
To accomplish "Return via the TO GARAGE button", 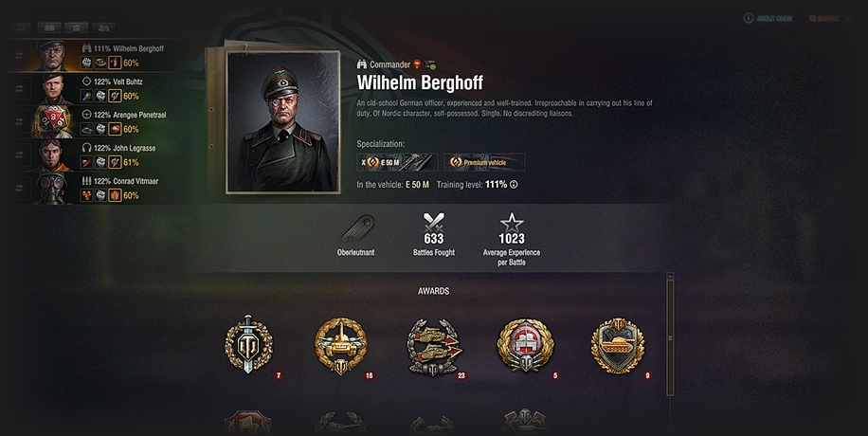I will pos(830,19).
